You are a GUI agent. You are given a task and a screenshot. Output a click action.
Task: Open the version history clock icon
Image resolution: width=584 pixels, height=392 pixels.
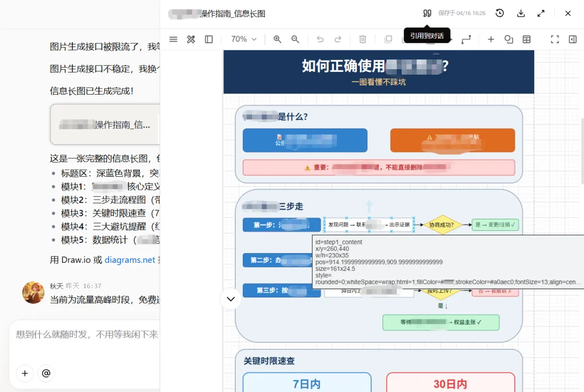click(x=500, y=14)
